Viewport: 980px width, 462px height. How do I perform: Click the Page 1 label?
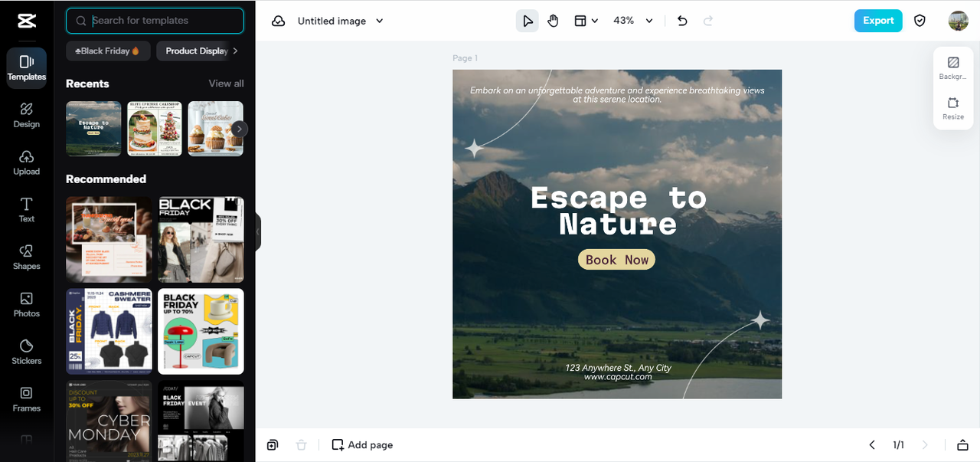(465, 58)
